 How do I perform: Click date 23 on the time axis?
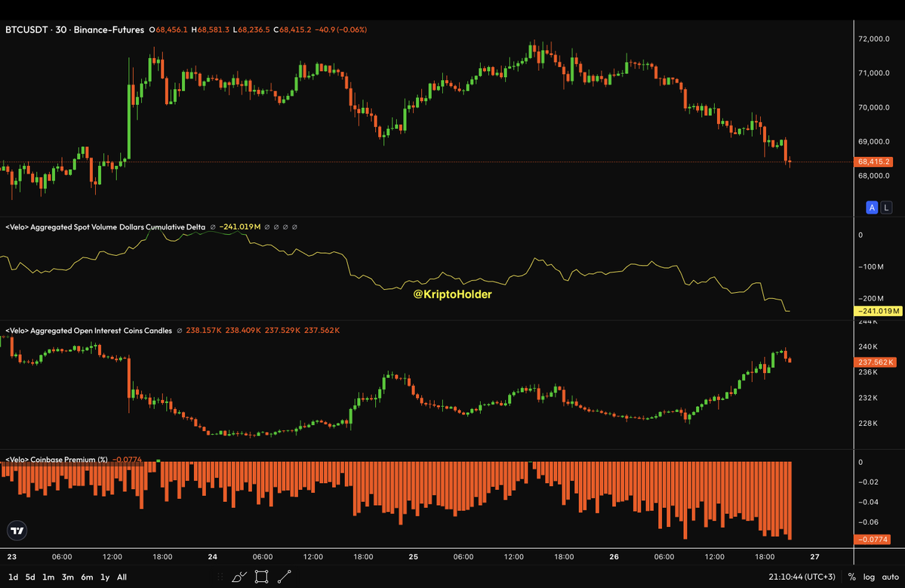tap(11, 557)
